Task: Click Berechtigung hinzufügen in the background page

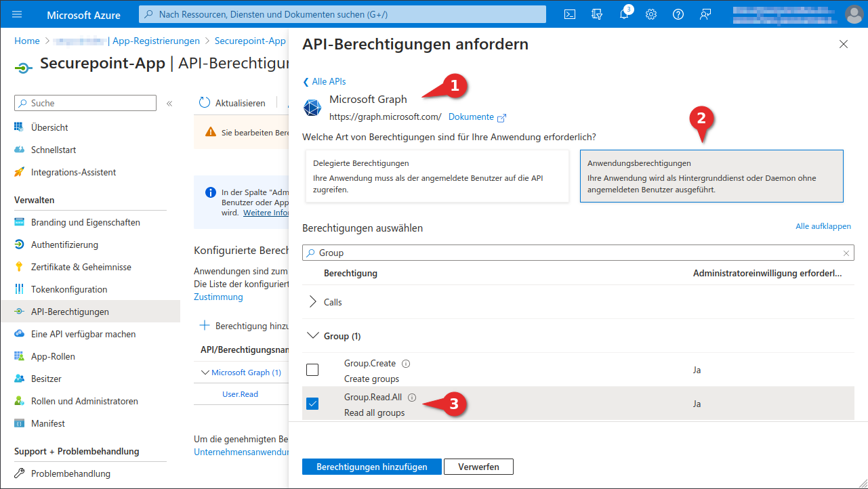Action: point(243,326)
